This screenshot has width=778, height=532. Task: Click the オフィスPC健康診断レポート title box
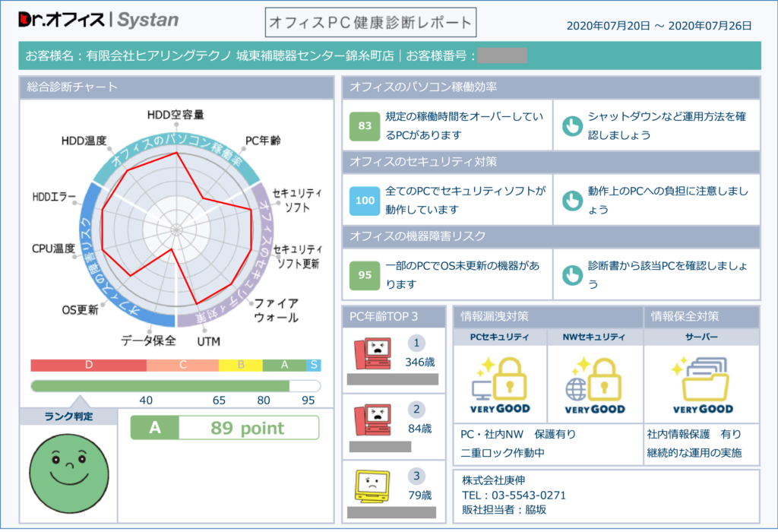coord(371,22)
